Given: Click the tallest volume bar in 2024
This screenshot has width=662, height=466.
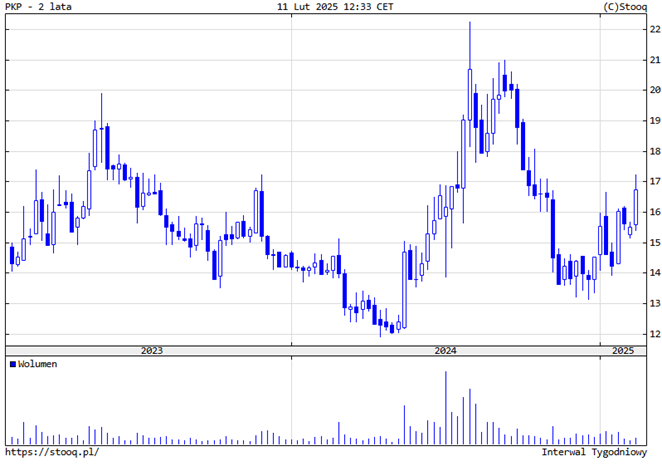Looking at the screenshot, I should tap(446, 408).
